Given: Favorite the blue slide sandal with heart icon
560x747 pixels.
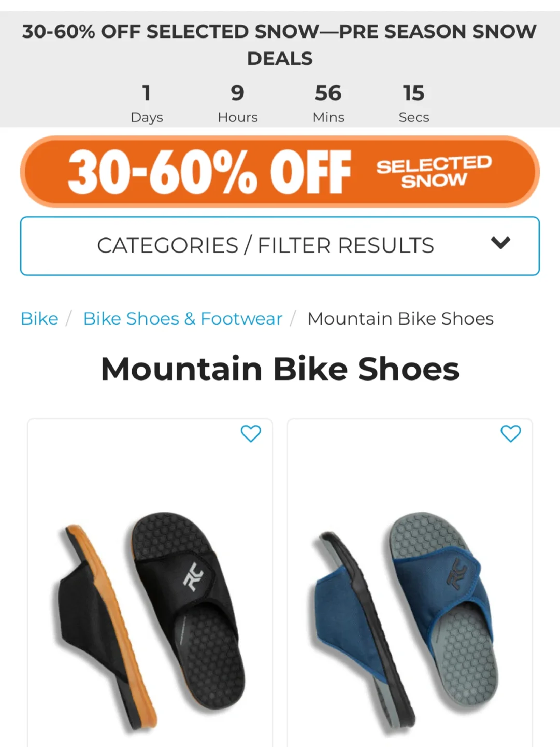Looking at the screenshot, I should (x=511, y=434).
